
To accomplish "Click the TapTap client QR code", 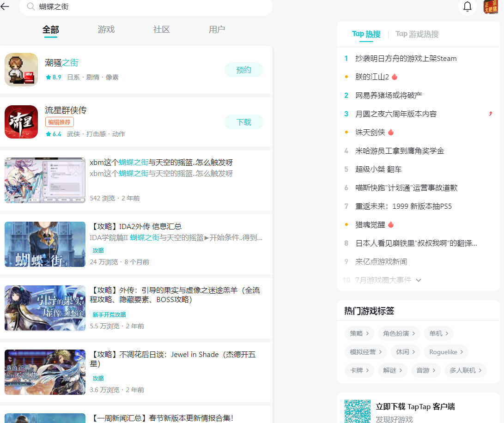I will click(x=358, y=411).
